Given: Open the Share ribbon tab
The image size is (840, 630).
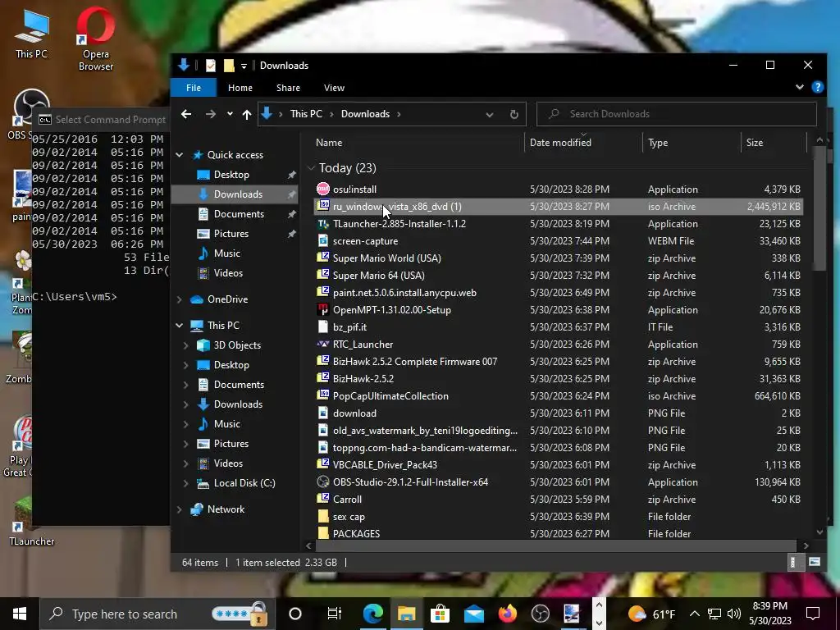Looking at the screenshot, I should [x=288, y=88].
